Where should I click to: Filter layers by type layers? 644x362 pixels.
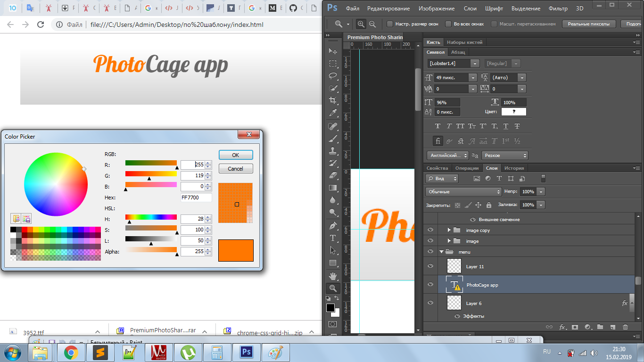[x=499, y=179]
